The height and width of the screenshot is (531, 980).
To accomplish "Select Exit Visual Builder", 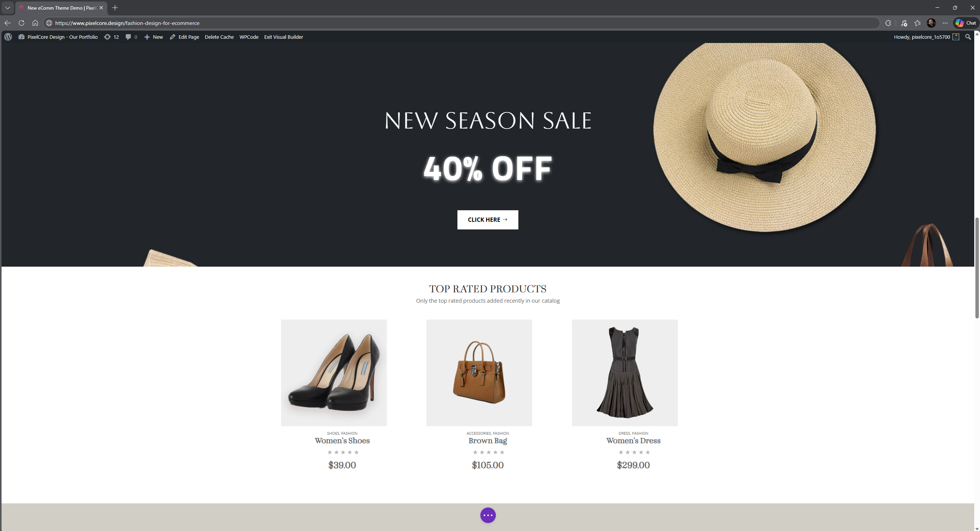I will click(x=283, y=37).
